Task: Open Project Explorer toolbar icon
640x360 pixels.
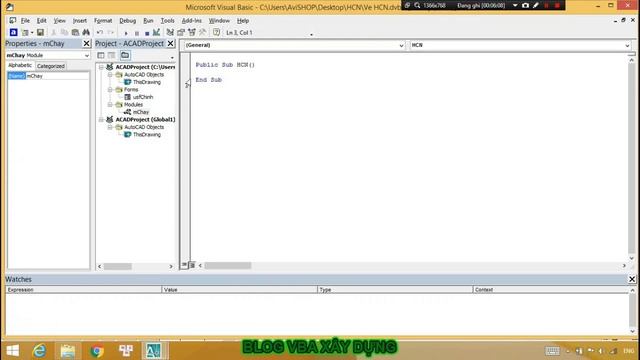Action: (170, 32)
